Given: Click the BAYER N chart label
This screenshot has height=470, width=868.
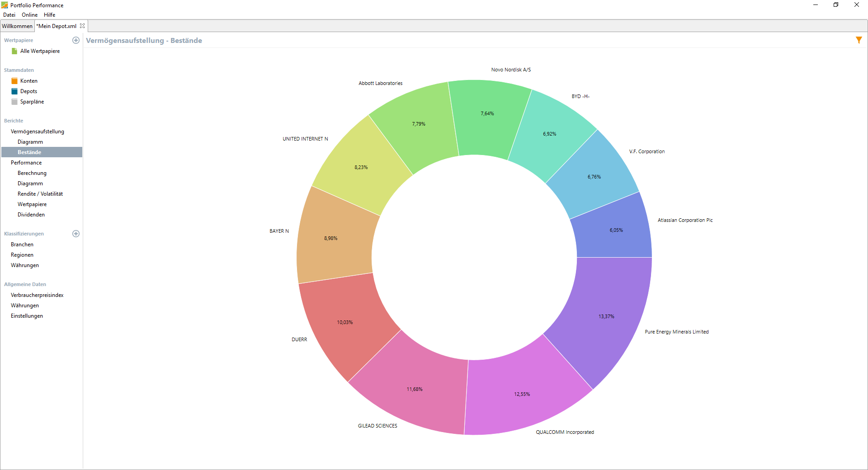Looking at the screenshot, I should coord(279,231).
